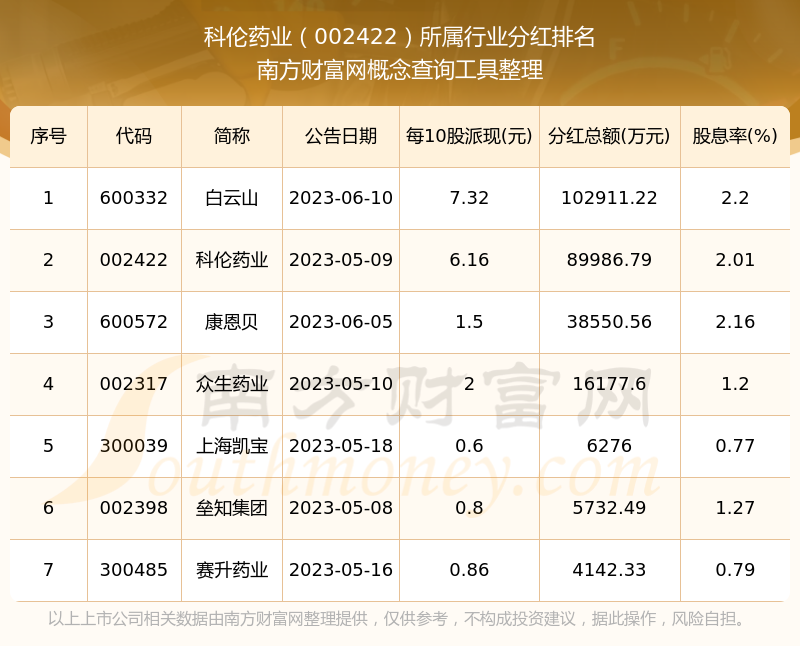Click dividend value 0.6
The image size is (800, 646).
[x=469, y=446]
